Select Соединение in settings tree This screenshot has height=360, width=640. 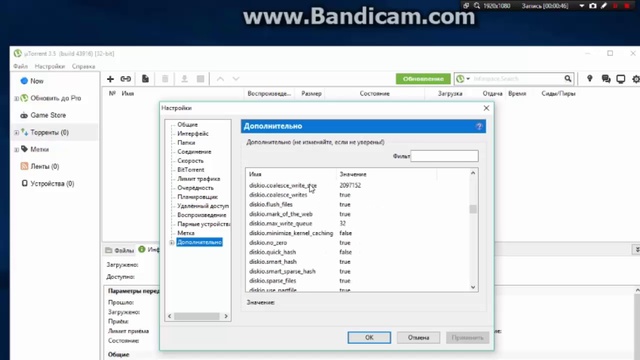[194, 151]
